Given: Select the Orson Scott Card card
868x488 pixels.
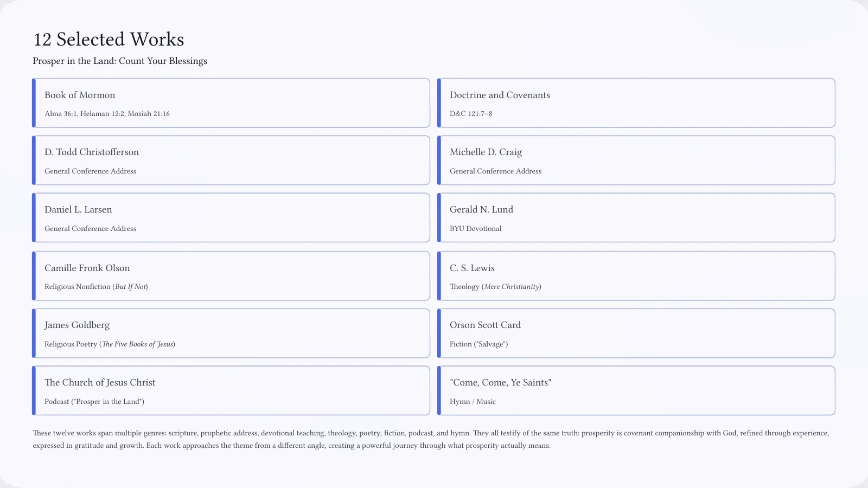Looking at the screenshot, I should click(636, 333).
